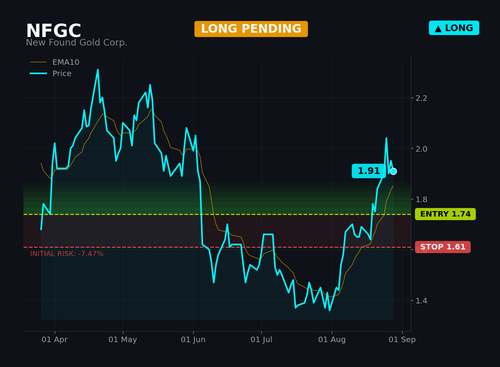This screenshot has height=367, width=500.
Task: Click the up-triangle icon in LONG badge
Action: [x=438, y=29]
